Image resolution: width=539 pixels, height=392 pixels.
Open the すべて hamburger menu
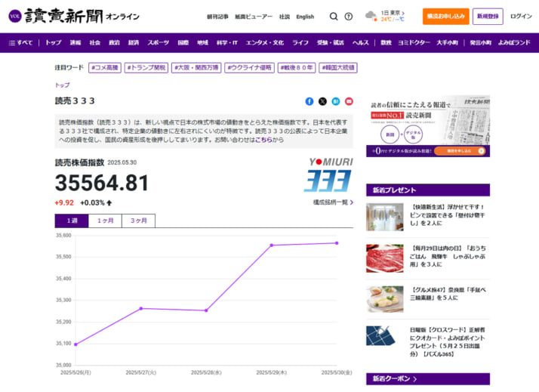click(x=20, y=42)
